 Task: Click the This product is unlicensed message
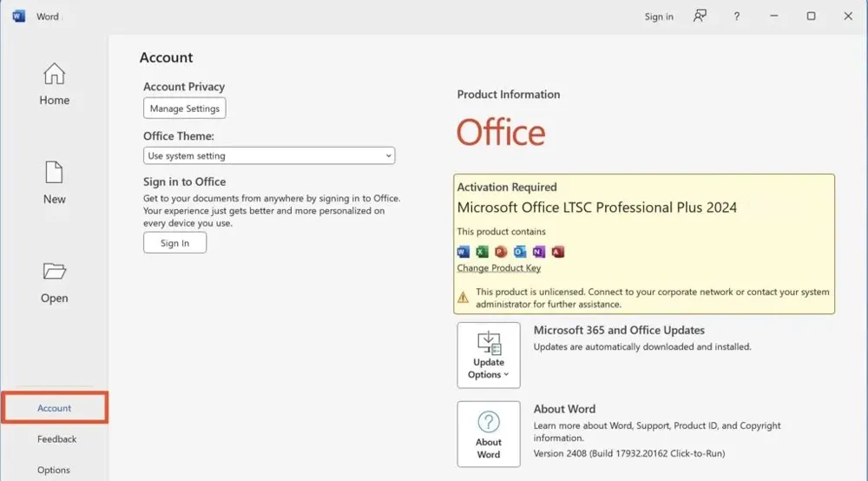pyautogui.click(x=653, y=298)
